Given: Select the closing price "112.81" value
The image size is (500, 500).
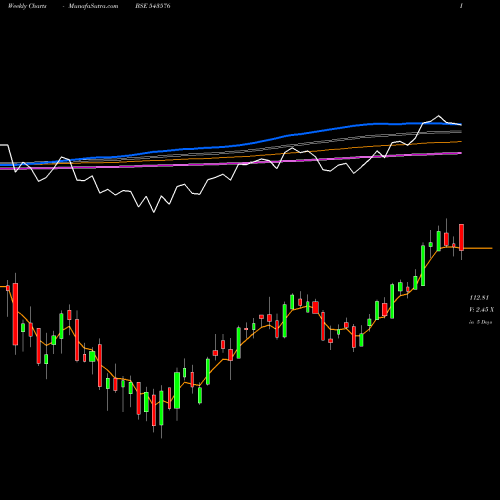Looking at the screenshot, I should pos(479,297).
